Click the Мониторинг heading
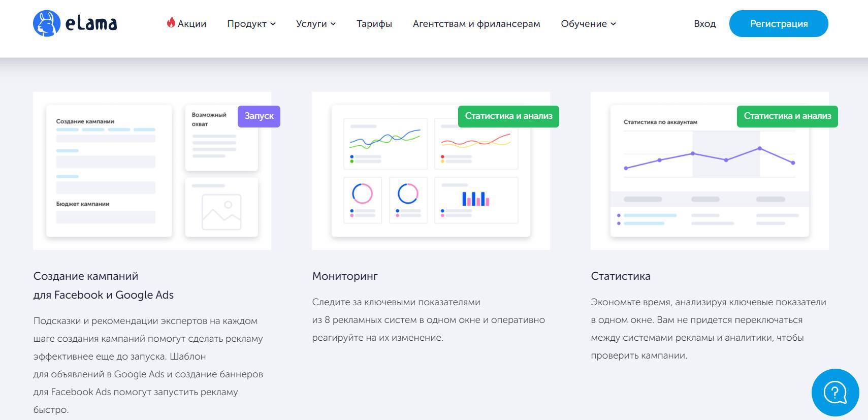 [x=345, y=276]
